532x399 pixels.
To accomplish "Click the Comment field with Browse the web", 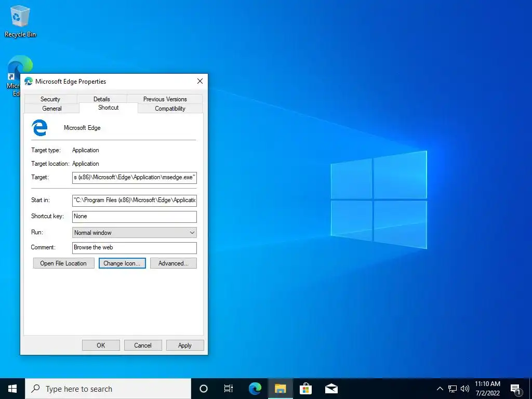I will (135, 248).
